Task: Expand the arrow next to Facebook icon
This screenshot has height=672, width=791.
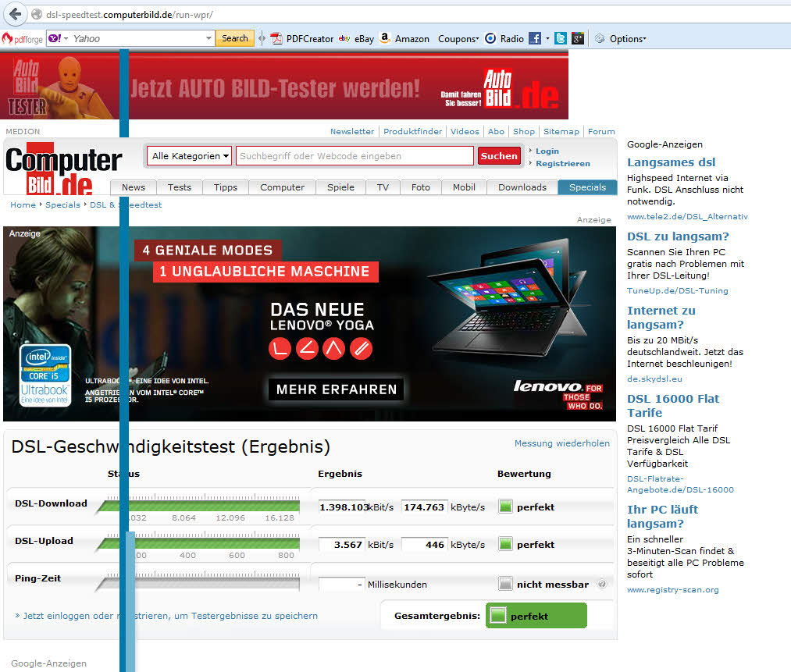Action: coord(547,38)
